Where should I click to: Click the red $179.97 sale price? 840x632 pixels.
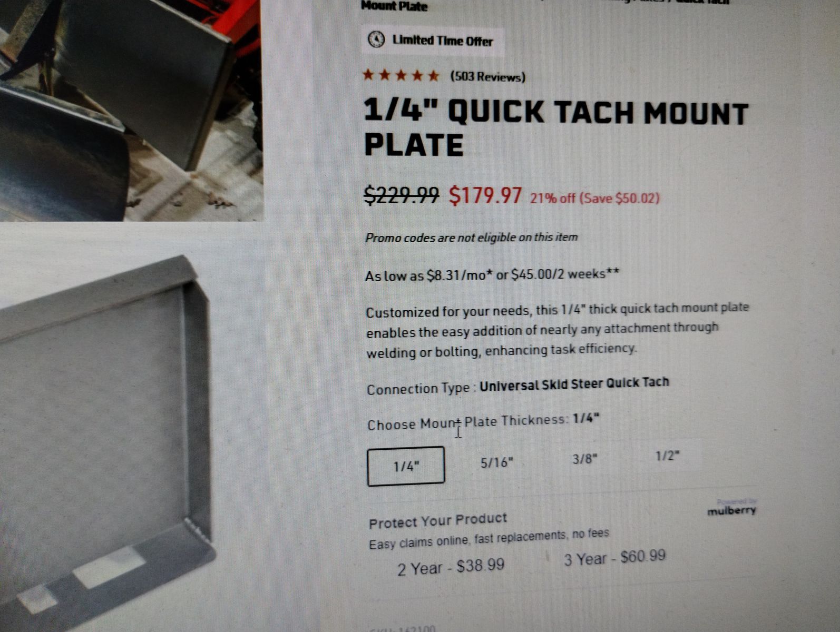click(x=485, y=195)
